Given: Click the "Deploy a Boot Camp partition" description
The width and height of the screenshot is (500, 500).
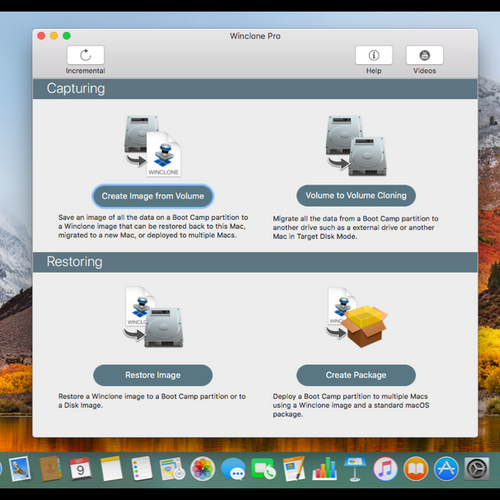Looking at the screenshot, I should [x=351, y=405].
